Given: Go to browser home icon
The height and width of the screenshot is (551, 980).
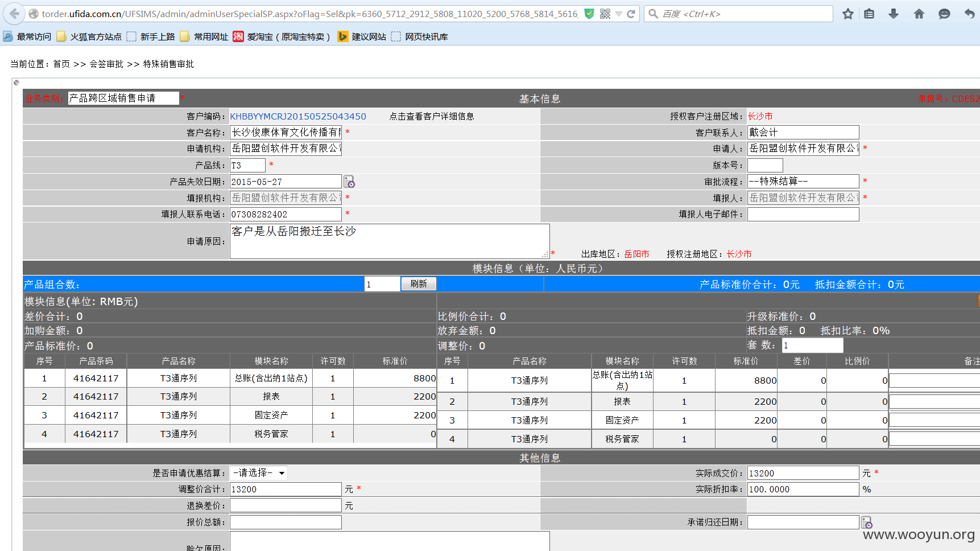Looking at the screenshot, I should [x=919, y=14].
